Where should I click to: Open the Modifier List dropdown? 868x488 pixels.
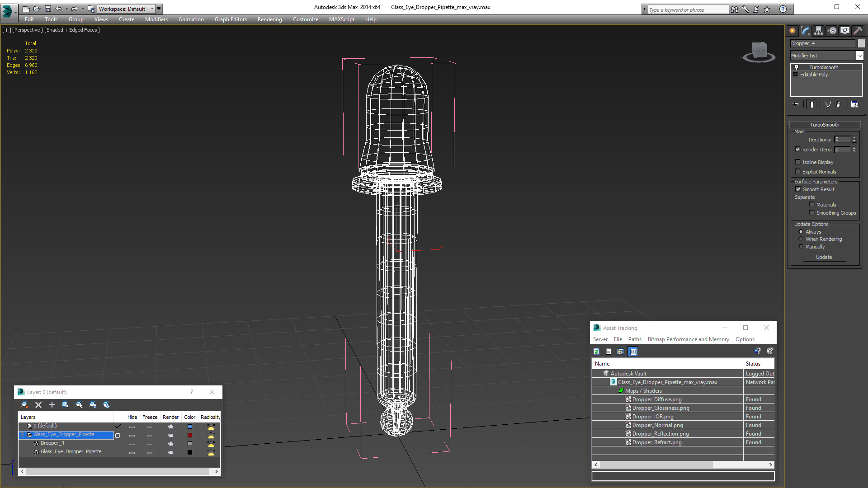859,56
